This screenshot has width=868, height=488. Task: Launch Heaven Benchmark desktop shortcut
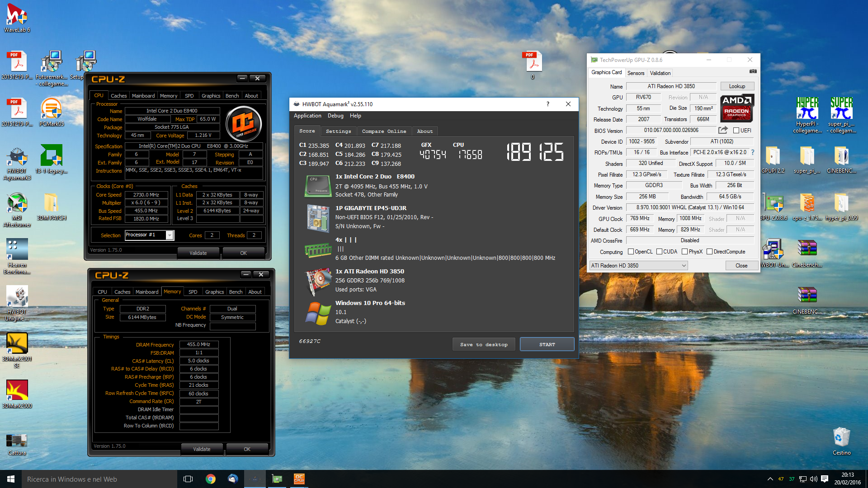[x=17, y=257]
